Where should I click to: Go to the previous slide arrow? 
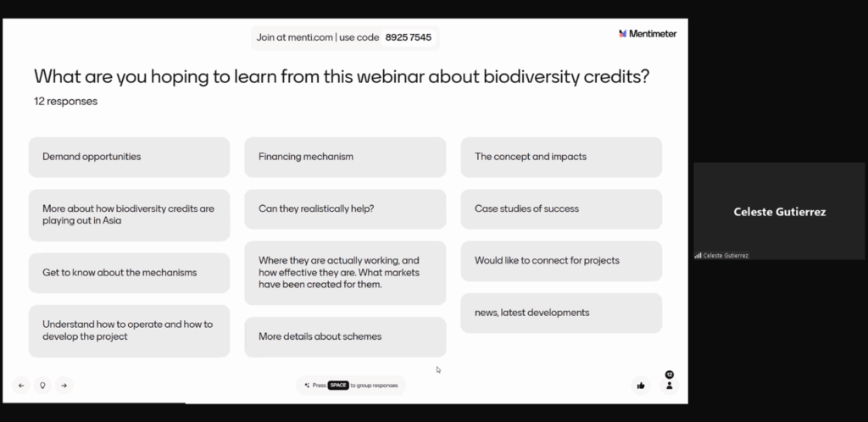click(x=21, y=385)
